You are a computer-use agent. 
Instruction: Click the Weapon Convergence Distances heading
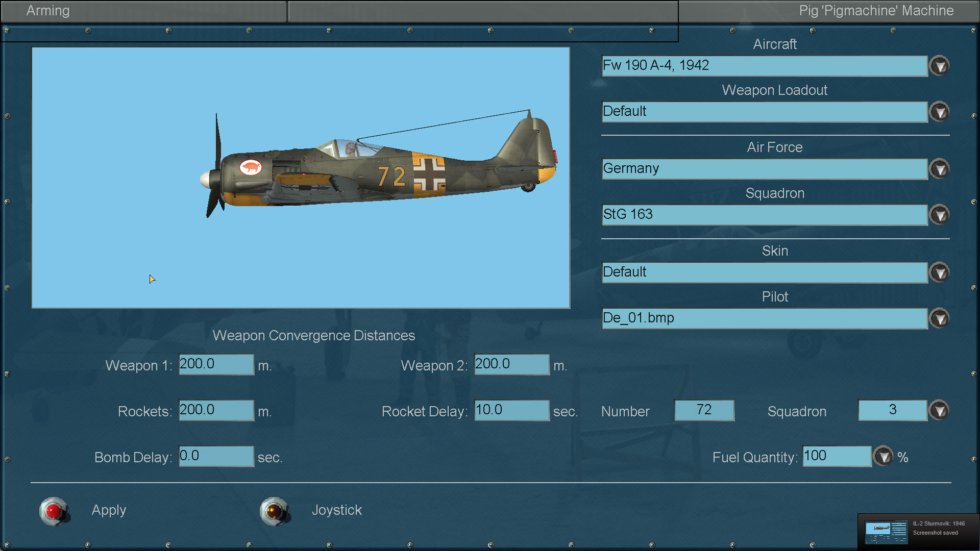click(314, 336)
